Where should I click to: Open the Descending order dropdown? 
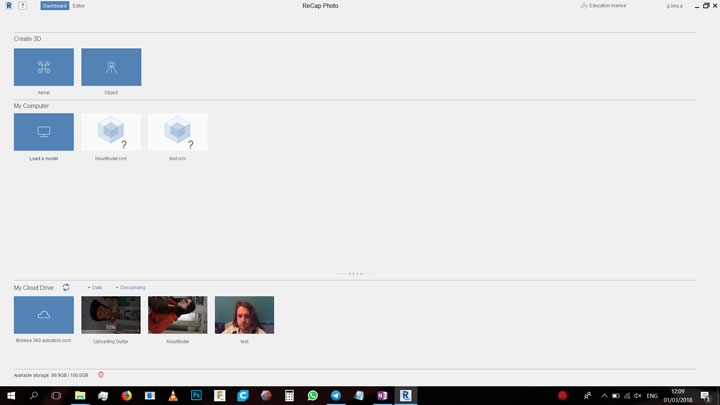pyautogui.click(x=131, y=287)
